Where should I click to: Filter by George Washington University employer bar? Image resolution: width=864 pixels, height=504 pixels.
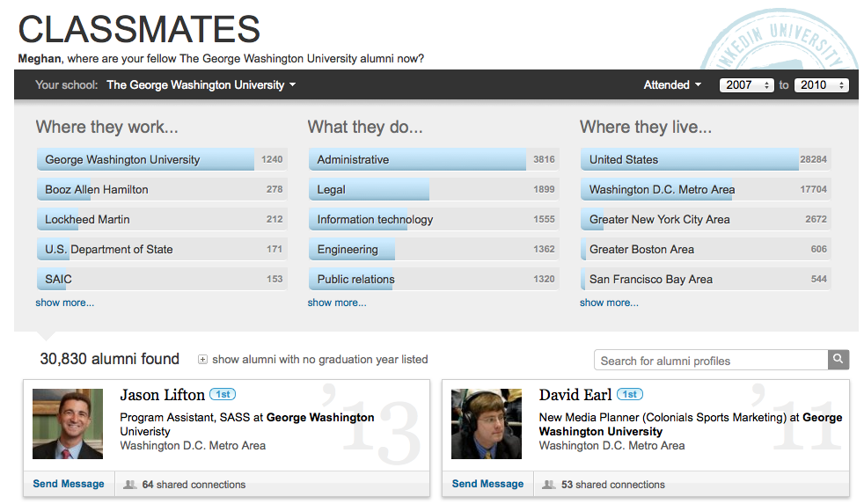pos(162,159)
